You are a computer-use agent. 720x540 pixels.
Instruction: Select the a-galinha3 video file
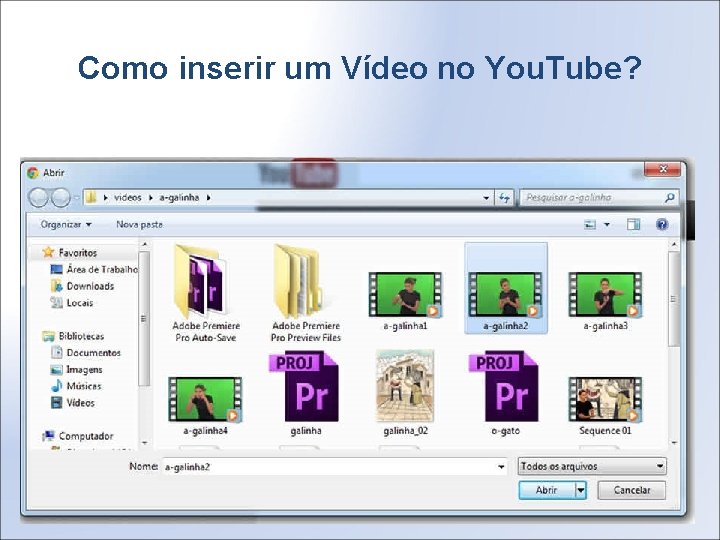(605, 301)
